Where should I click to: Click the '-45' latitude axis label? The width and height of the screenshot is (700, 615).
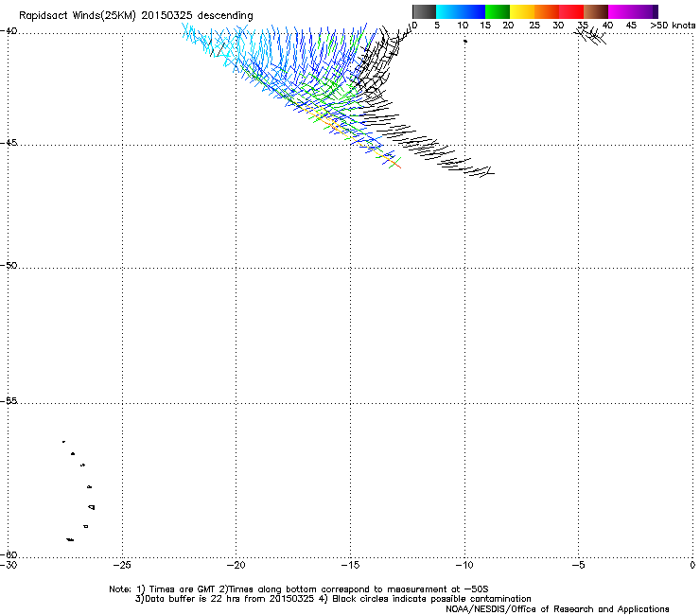[9, 143]
